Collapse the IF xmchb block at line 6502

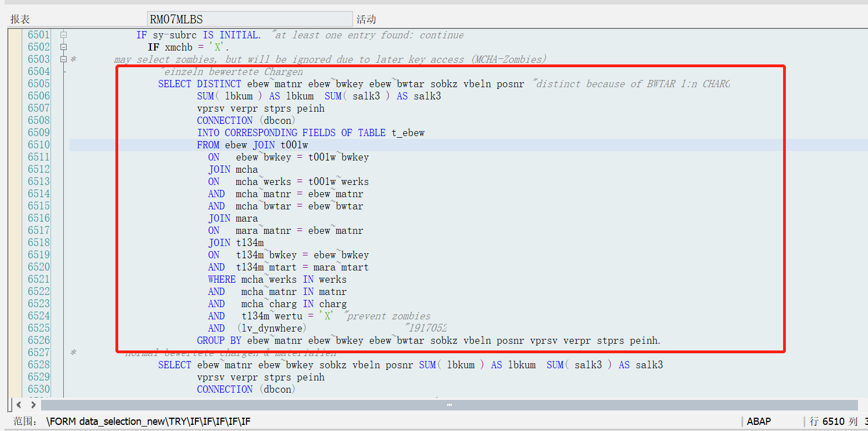pyautogui.click(x=63, y=47)
